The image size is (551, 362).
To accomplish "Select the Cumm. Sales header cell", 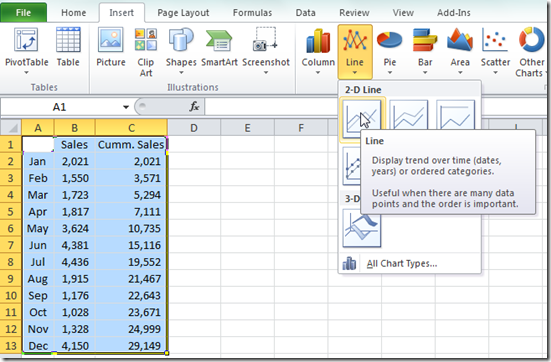I will pos(131,144).
